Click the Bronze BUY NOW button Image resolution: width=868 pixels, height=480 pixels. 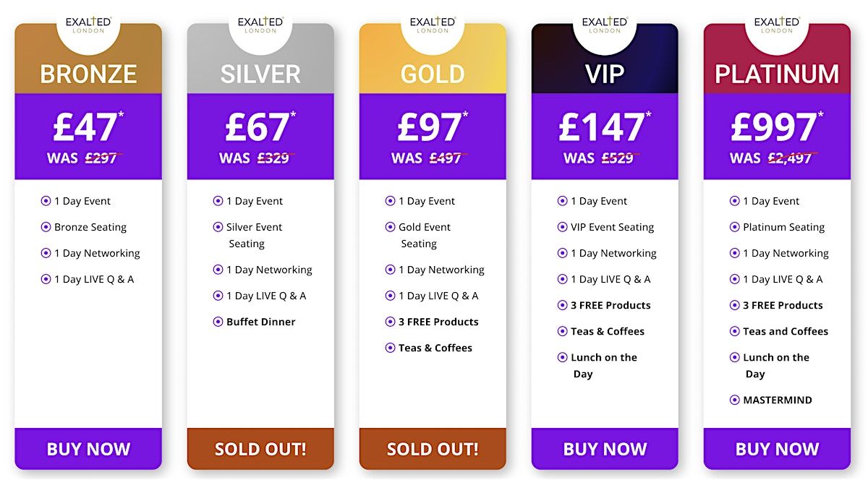(88, 449)
